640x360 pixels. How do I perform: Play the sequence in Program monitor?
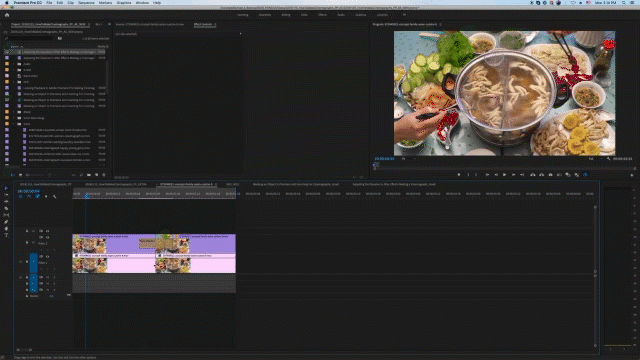tap(504, 175)
